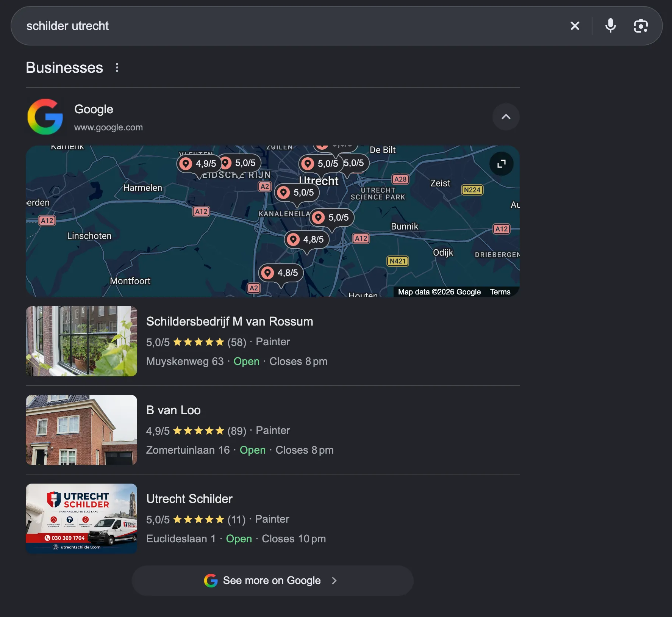Open Google Lens image search icon
This screenshot has width=672, height=617.
tap(641, 26)
